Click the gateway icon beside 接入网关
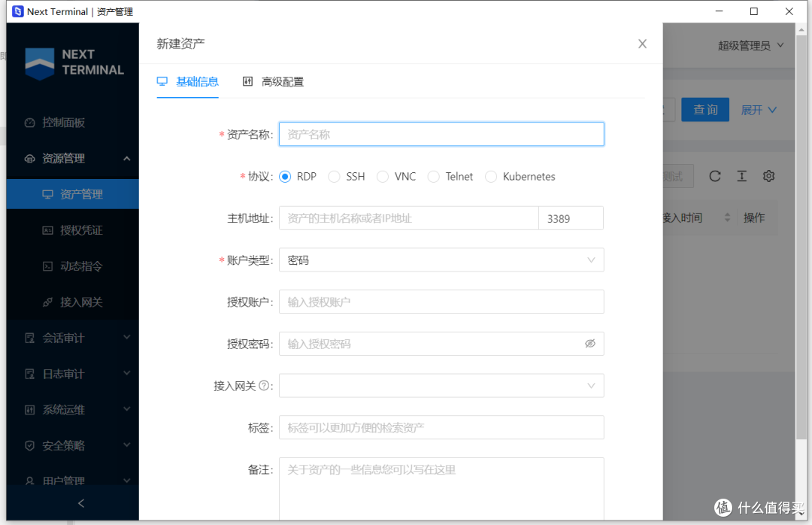This screenshot has height=525, width=812. [x=47, y=302]
